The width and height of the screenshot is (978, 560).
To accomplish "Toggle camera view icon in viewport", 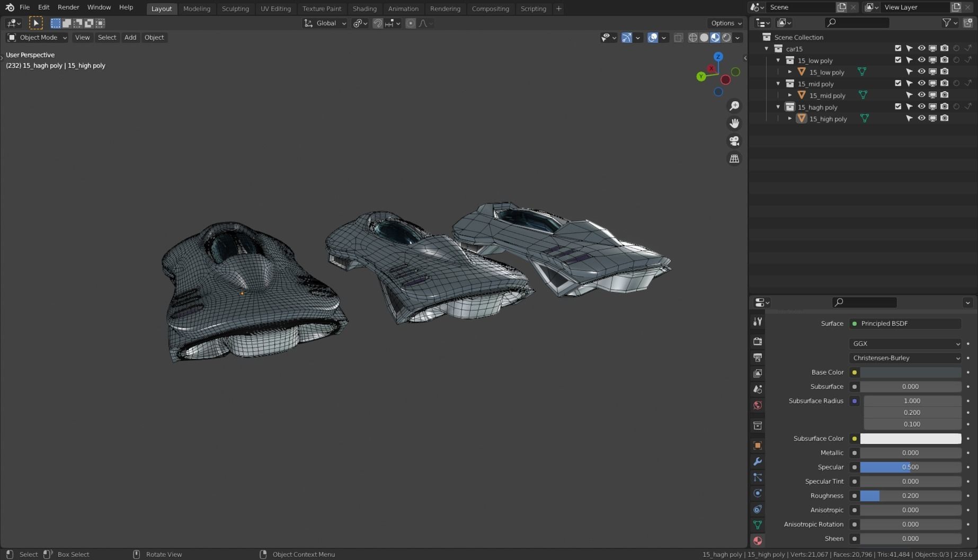I will 734,141.
